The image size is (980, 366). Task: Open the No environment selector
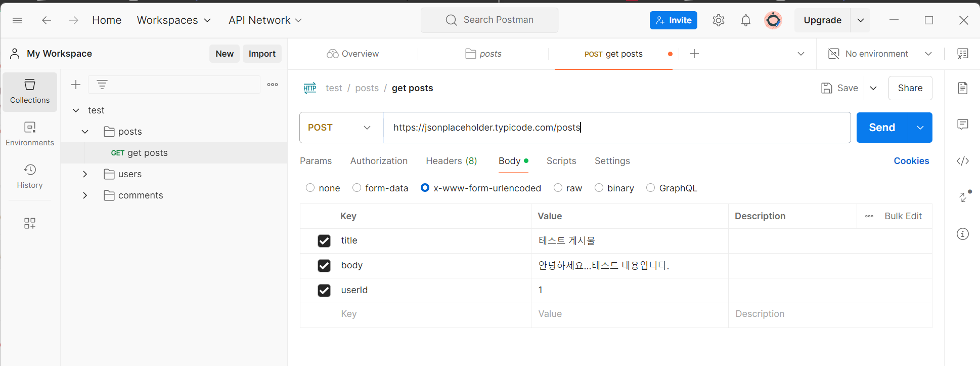coord(880,54)
